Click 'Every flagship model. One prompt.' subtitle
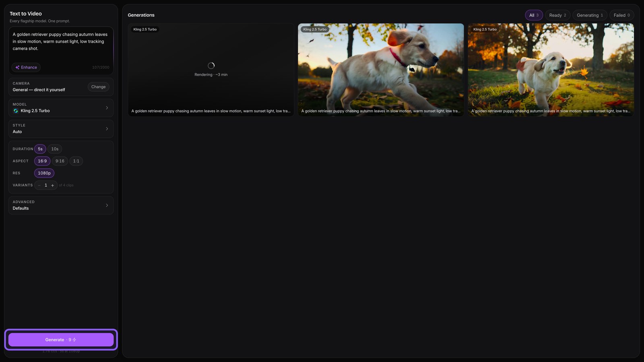 pyautogui.click(x=40, y=21)
